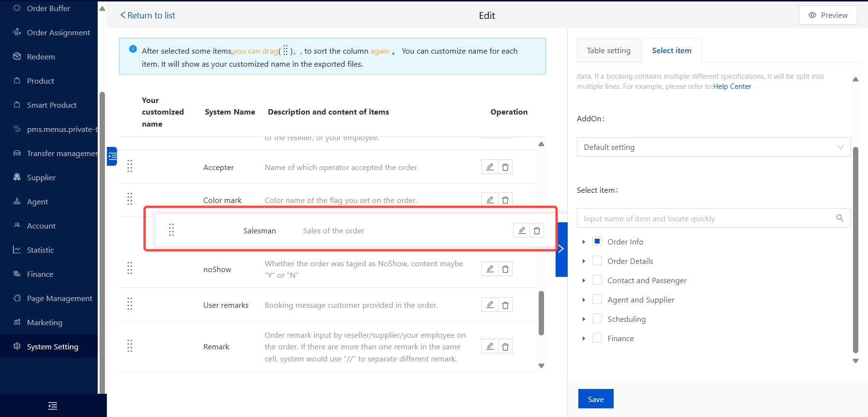The image size is (868, 417).
Task: Click the item name search input field
Action: point(706,218)
